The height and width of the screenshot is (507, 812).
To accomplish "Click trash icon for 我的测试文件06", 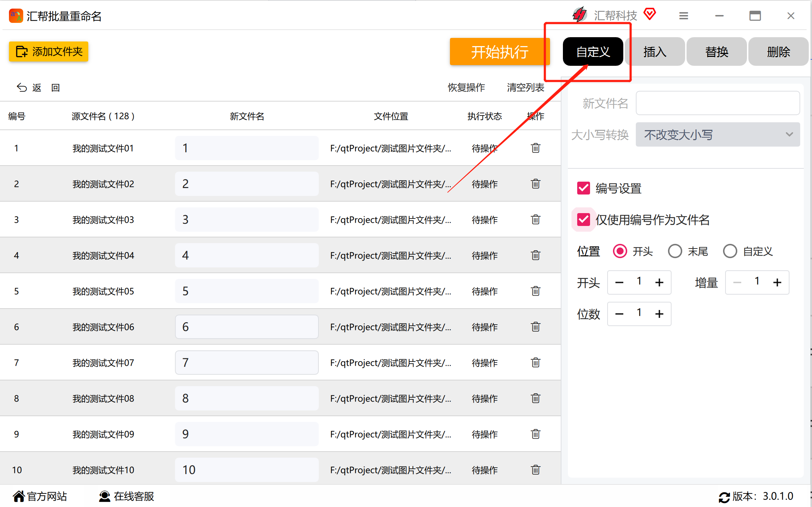I will [535, 327].
